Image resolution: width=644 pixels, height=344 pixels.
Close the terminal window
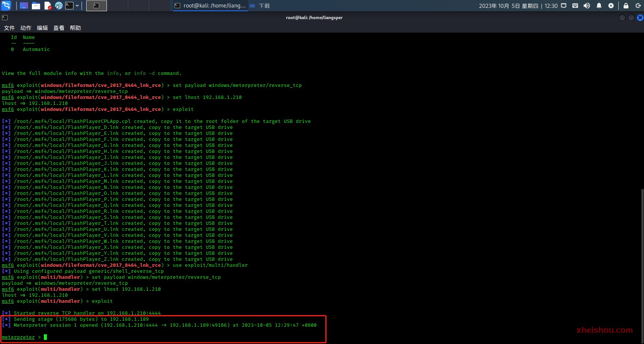[x=640, y=18]
